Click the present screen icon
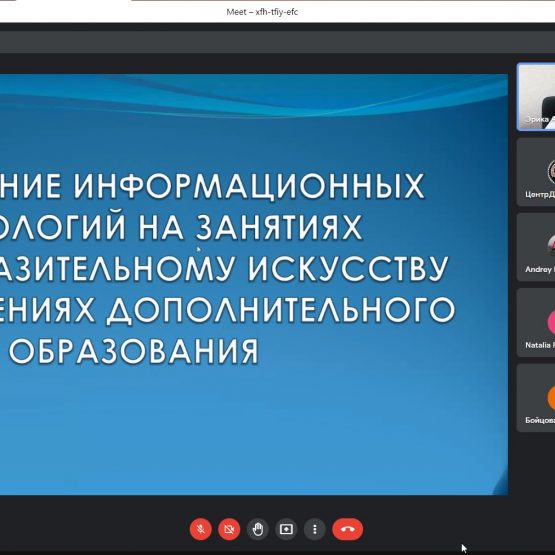 coord(286,529)
